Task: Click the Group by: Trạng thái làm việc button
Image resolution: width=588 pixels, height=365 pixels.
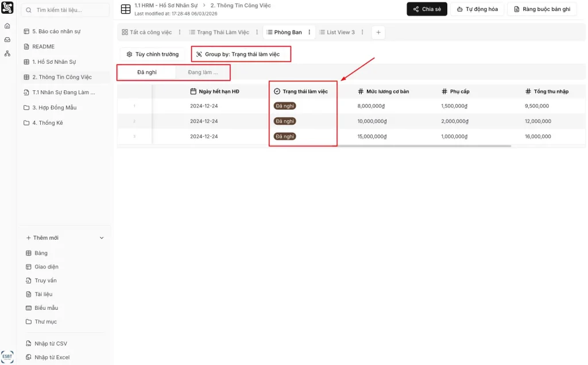Action: 241,54
